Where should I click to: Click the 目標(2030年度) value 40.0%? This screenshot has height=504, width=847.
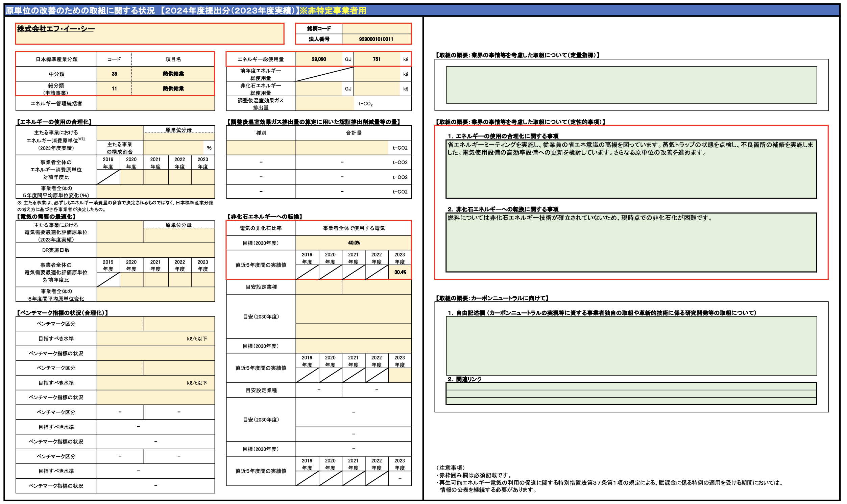click(x=354, y=243)
